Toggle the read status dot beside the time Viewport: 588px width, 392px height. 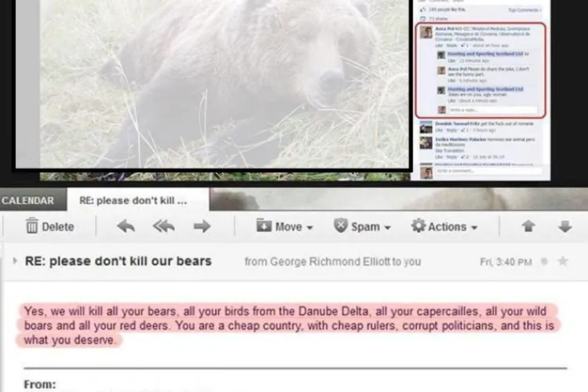point(544,261)
